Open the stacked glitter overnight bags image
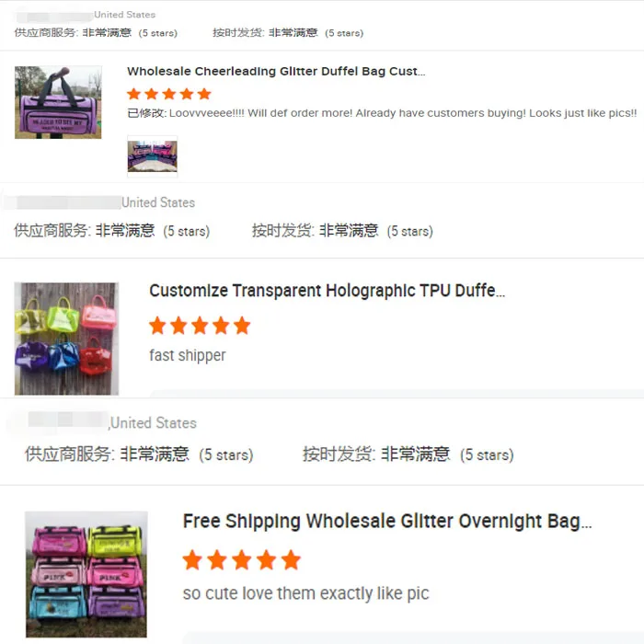Screen dimensions: 644x644 point(86,574)
